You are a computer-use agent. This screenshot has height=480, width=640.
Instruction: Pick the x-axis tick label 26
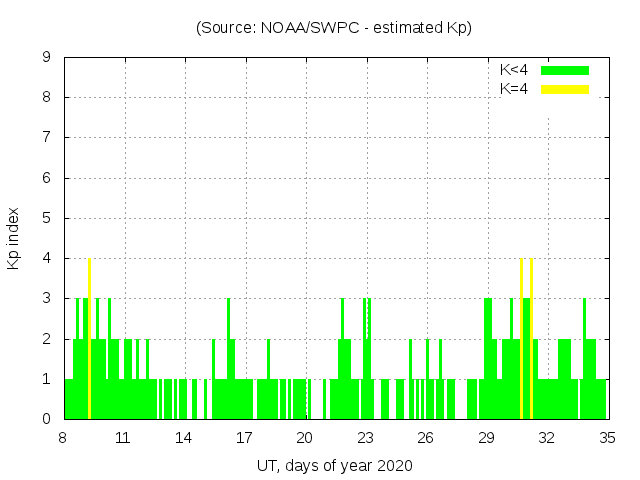pyautogui.click(x=426, y=437)
